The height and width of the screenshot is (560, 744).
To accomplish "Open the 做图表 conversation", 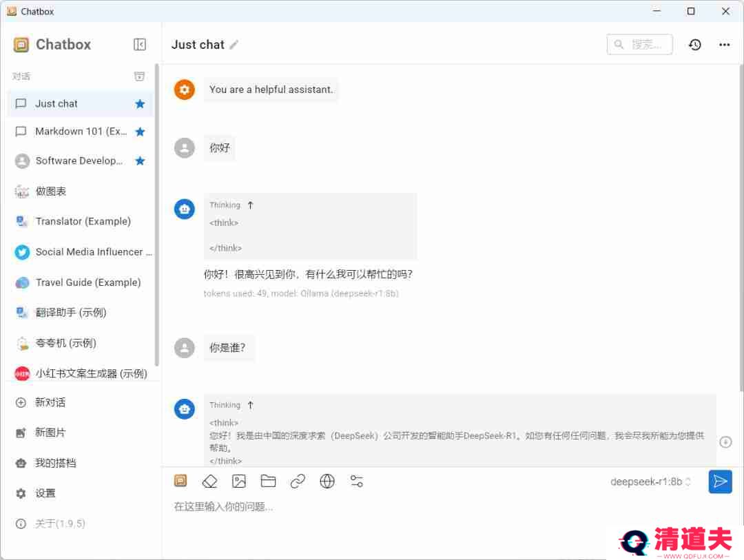I will tap(80, 191).
